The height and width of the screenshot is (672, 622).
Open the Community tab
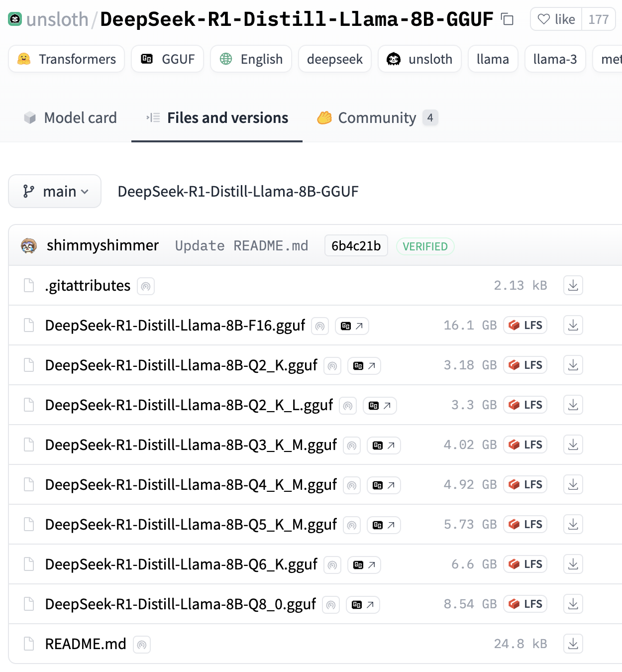(x=377, y=118)
